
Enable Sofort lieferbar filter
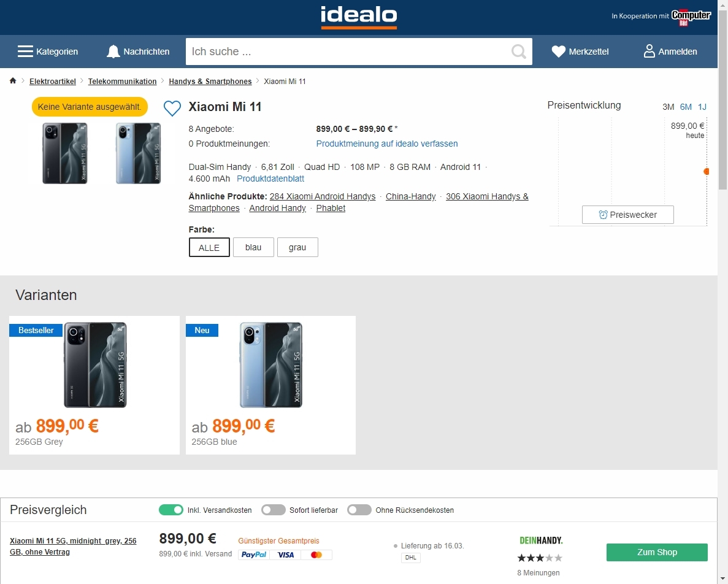tap(274, 510)
